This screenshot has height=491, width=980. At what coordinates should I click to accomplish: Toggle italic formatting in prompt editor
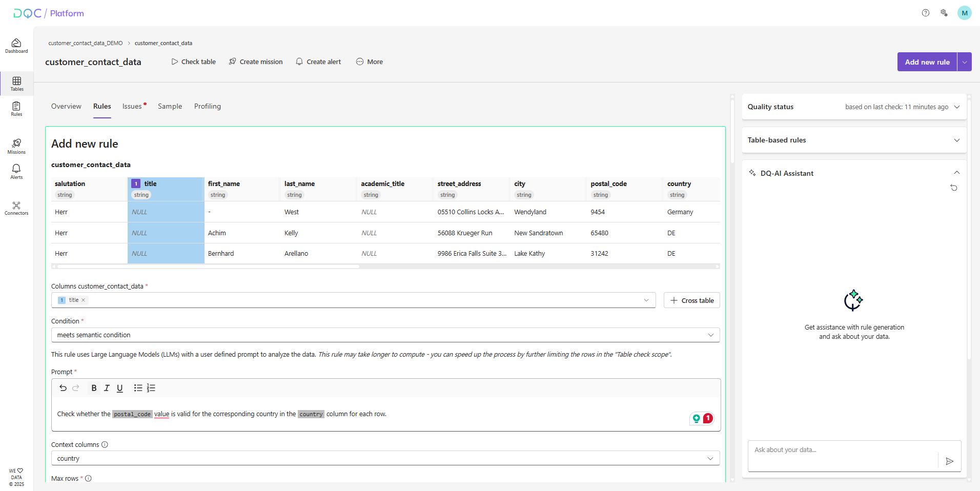(107, 388)
